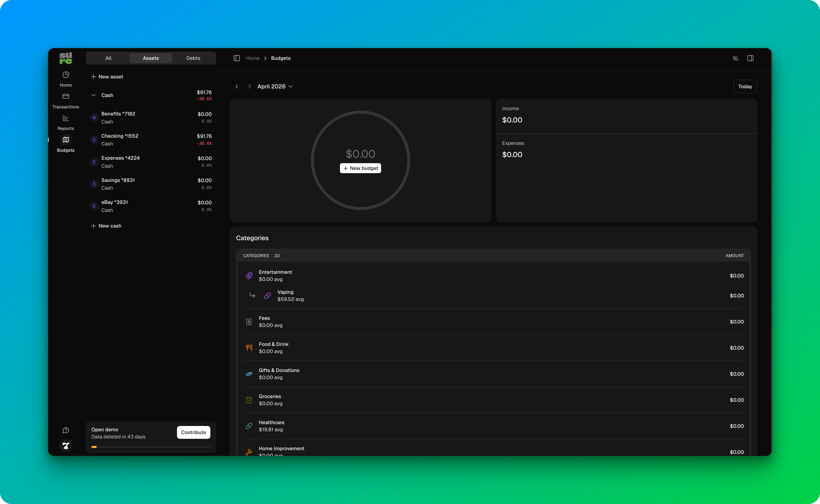Open the Transactions card icon
The height and width of the screenshot is (504, 820).
(66, 96)
